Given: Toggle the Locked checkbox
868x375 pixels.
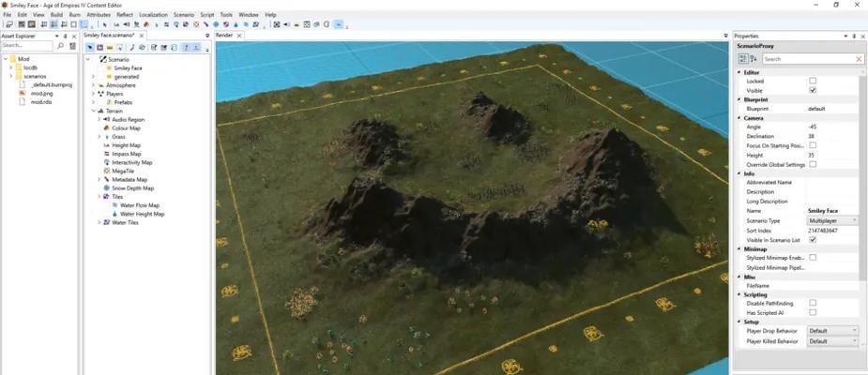Looking at the screenshot, I should click(x=813, y=81).
